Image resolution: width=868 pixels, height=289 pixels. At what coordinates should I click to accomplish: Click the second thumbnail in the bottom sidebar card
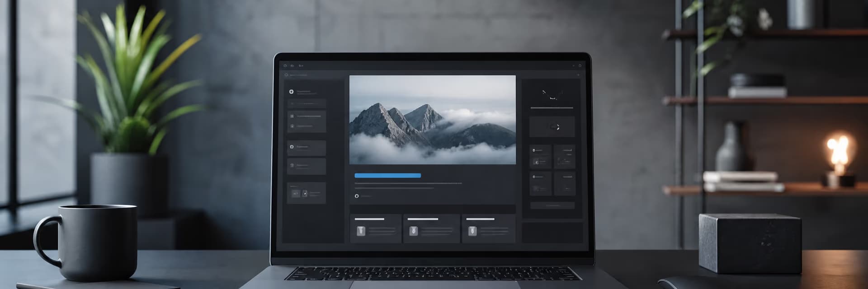305,193
